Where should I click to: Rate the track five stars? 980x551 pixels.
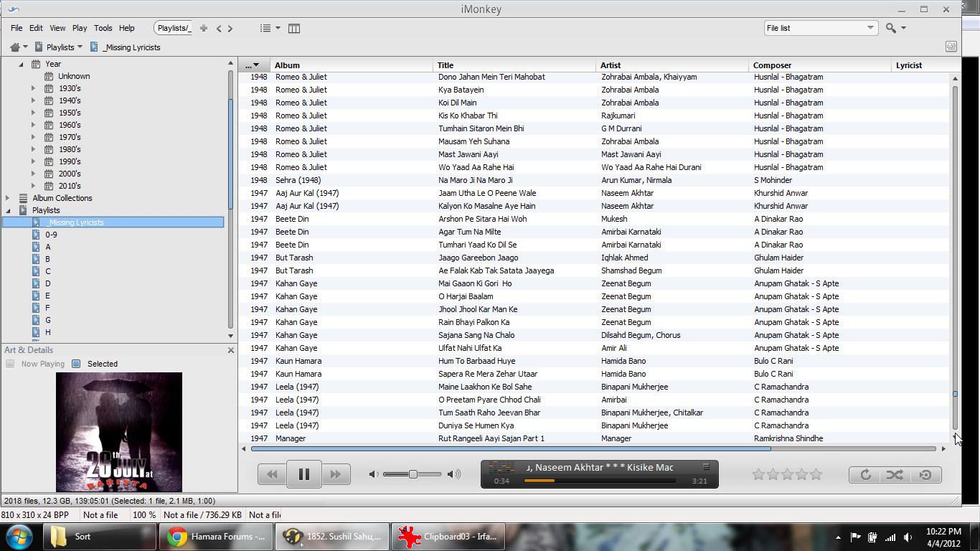pos(816,474)
